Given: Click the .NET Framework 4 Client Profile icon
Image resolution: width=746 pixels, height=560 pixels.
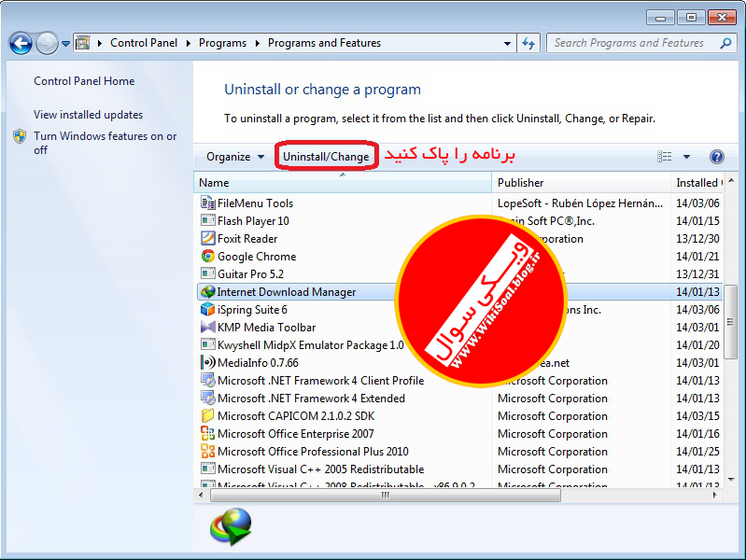Looking at the screenshot, I should coord(207,380).
